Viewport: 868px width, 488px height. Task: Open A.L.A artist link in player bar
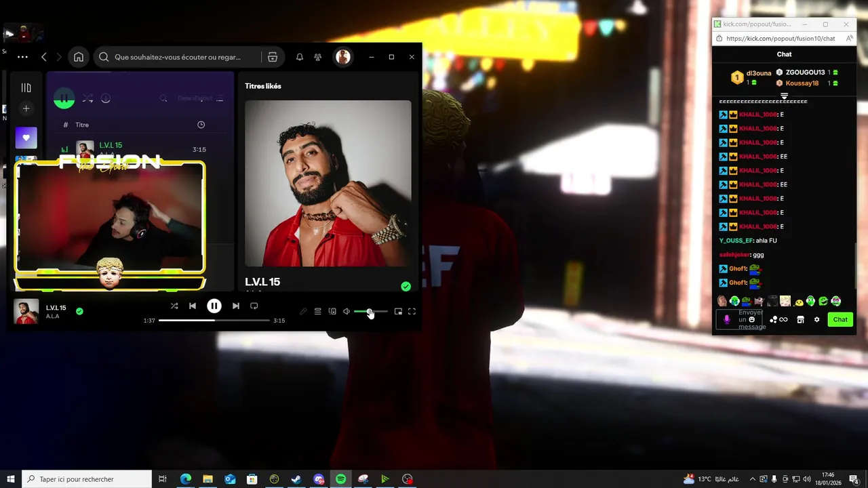tap(52, 317)
